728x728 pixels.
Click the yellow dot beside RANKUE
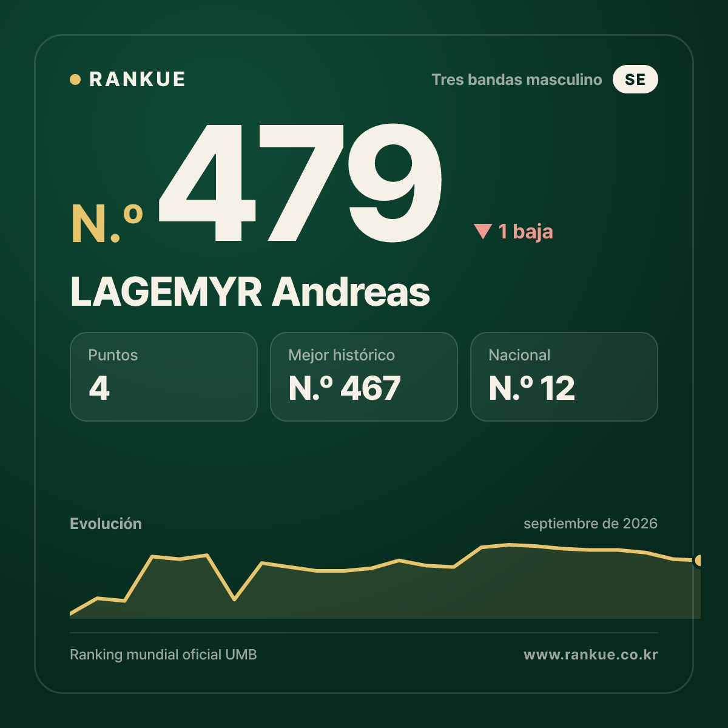click(x=75, y=79)
